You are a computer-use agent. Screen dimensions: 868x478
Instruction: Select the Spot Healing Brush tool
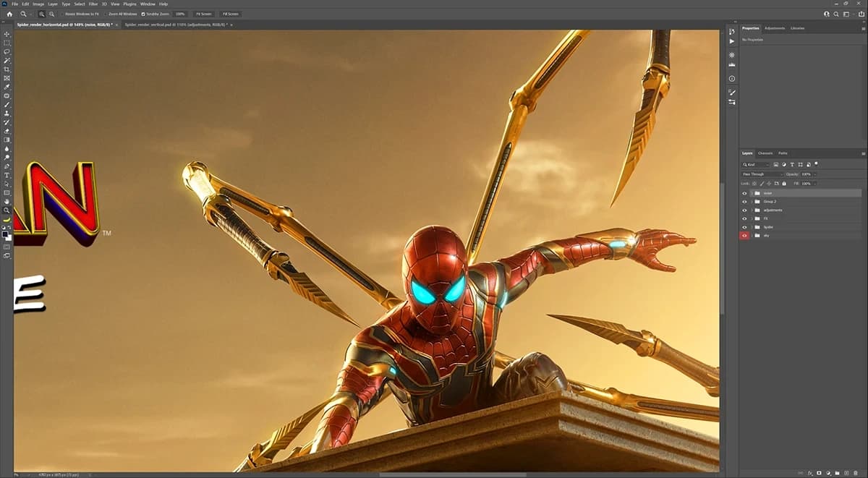7,95
